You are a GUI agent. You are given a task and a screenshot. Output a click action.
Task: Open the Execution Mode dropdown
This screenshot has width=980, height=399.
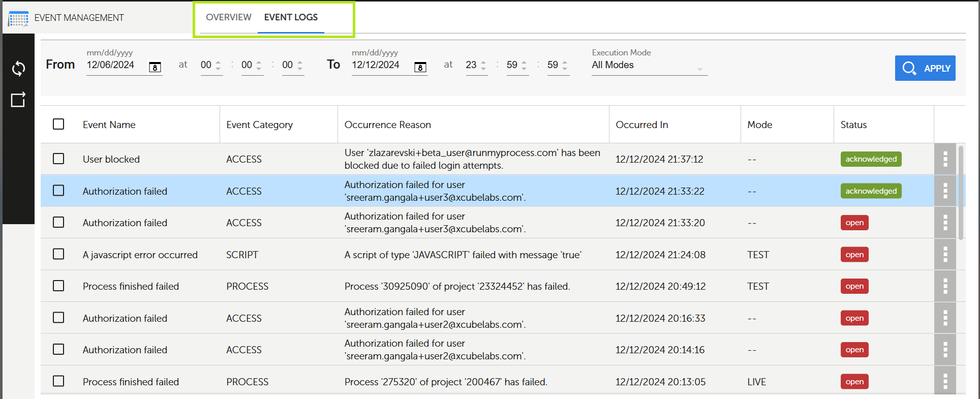[x=649, y=66]
